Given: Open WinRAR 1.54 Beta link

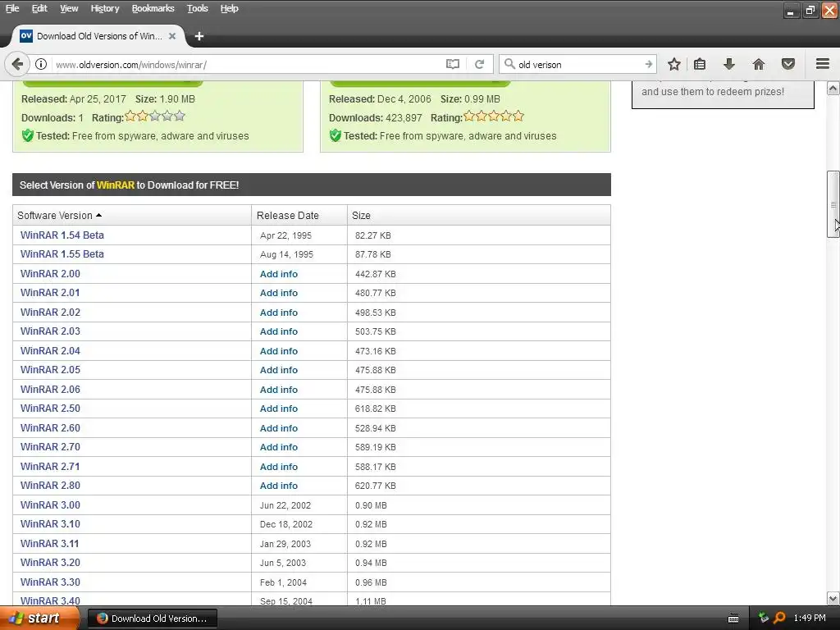Looking at the screenshot, I should tap(62, 235).
